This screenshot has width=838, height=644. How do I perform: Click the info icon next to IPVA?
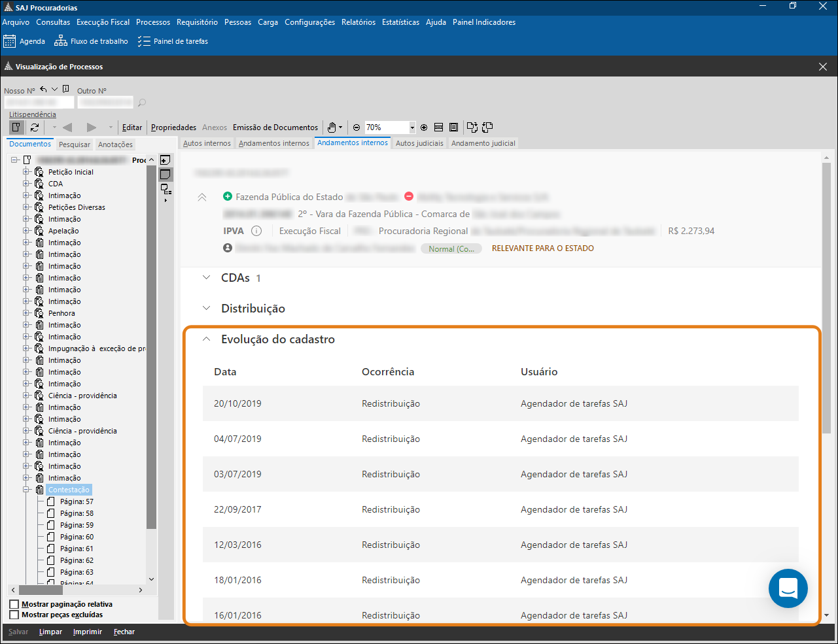pyautogui.click(x=256, y=231)
